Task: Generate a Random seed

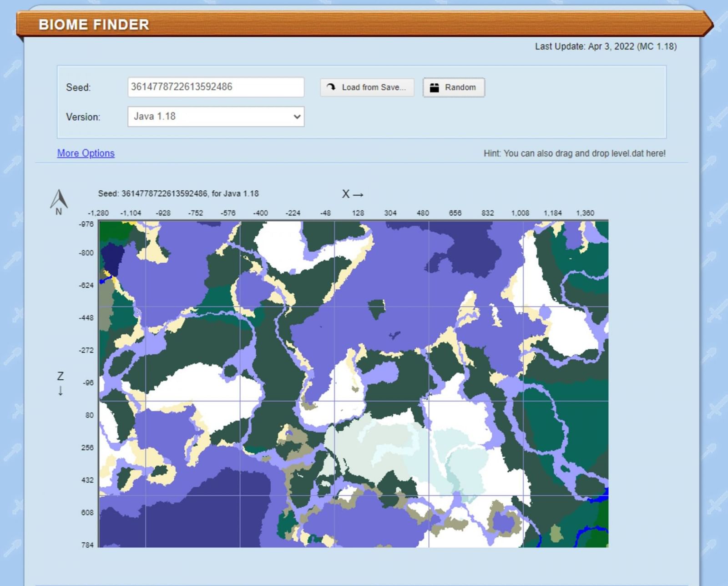Action: [x=453, y=87]
